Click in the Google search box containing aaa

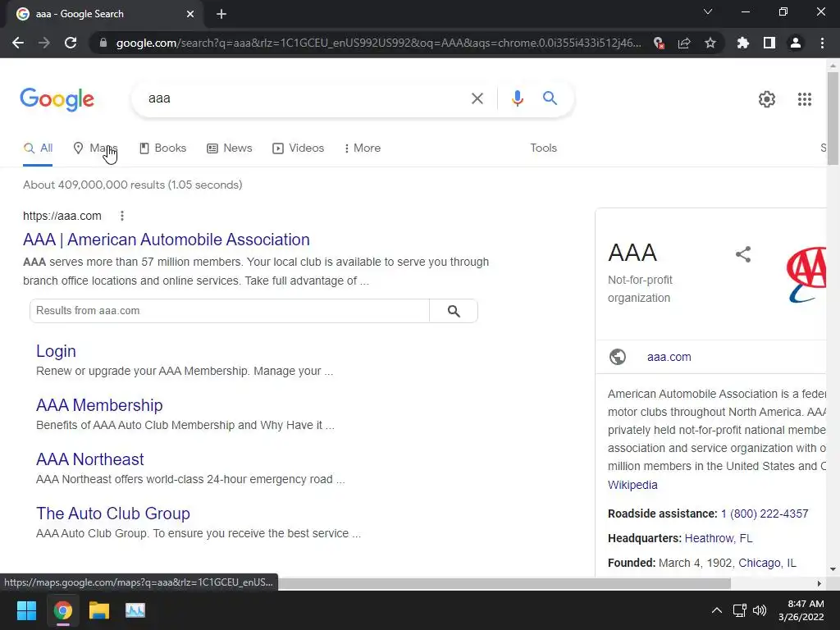coord(305,98)
